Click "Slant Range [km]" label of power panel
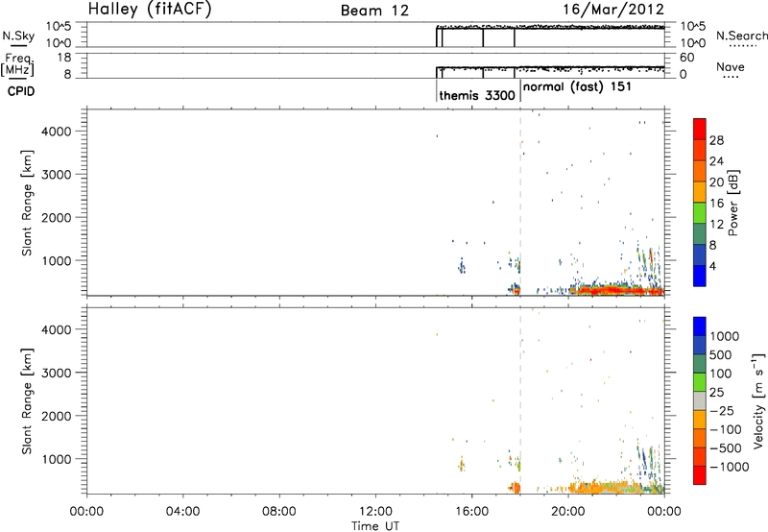768x532 pixels. 27,203
